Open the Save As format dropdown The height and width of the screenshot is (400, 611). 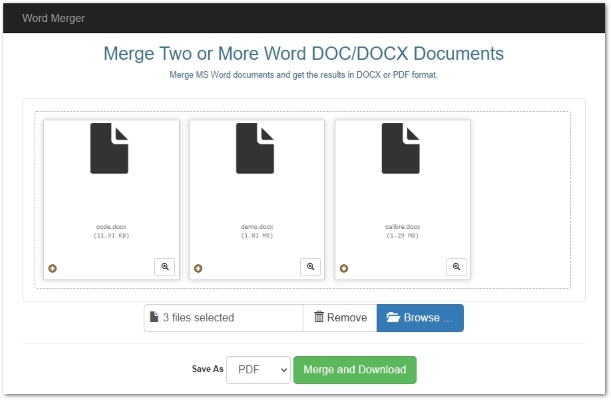tap(258, 369)
